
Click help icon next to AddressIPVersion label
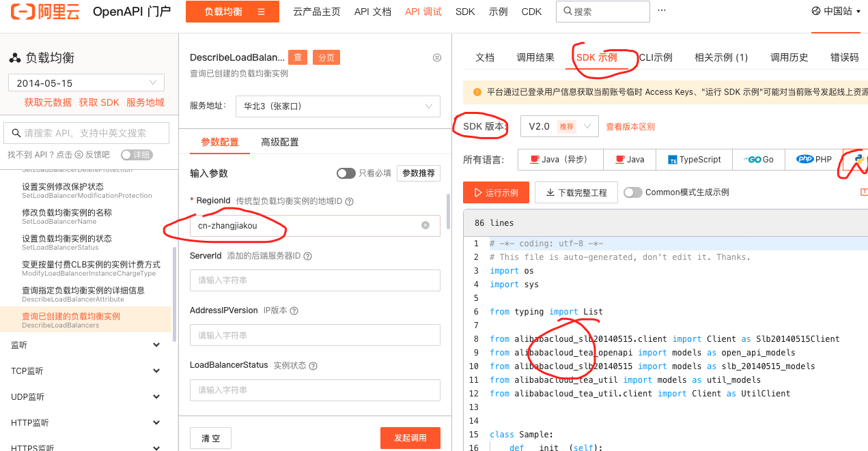[x=294, y=310]
